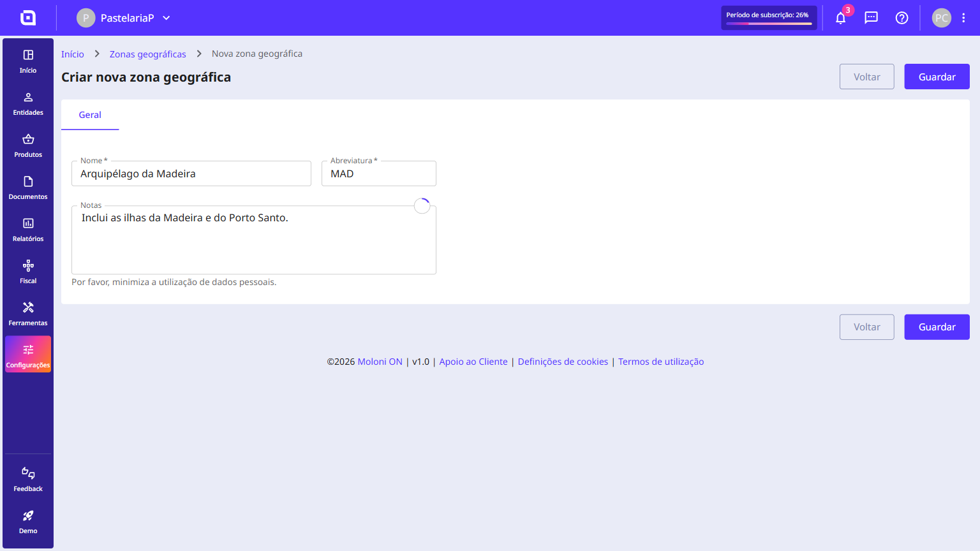Screen dimensions: 980x551
Task: Open the Configurações sidebar item
Action: point(28,355)
